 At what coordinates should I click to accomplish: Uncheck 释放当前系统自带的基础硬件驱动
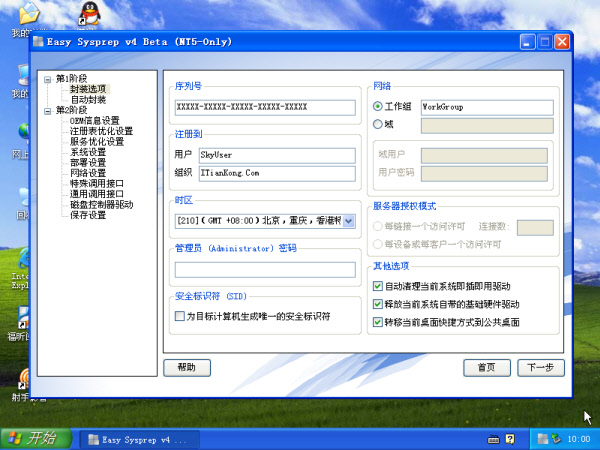point(378,304)
